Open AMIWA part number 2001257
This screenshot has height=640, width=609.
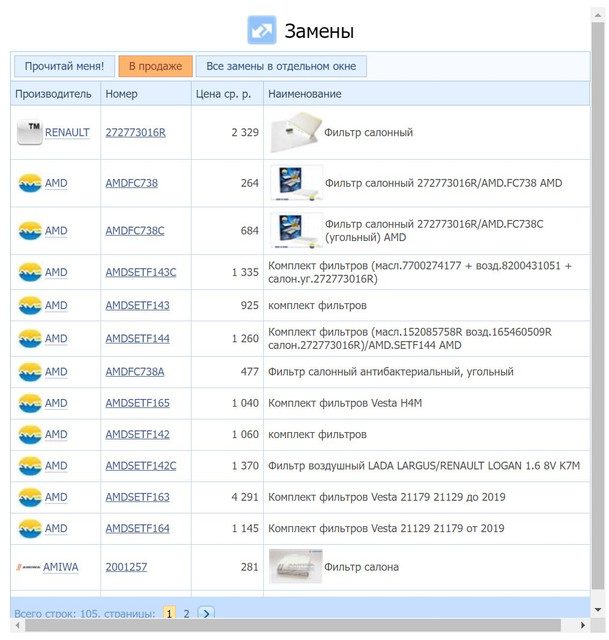(126, 567)
